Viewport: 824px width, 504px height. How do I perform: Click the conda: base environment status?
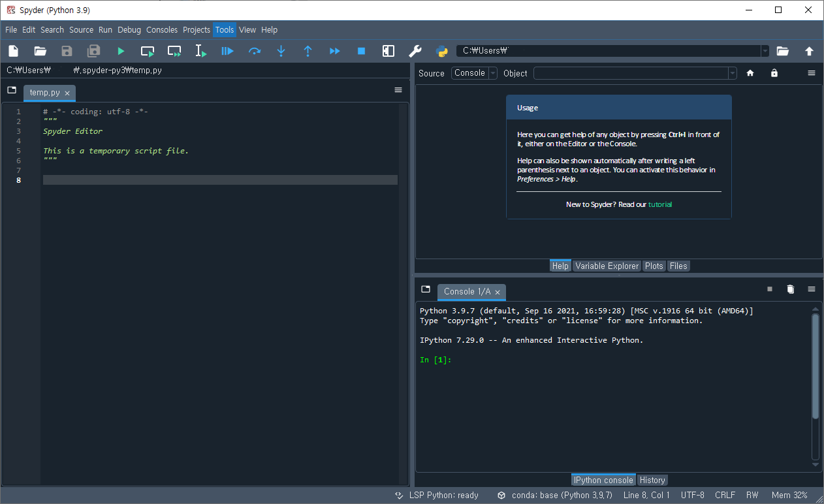(554, 495)
